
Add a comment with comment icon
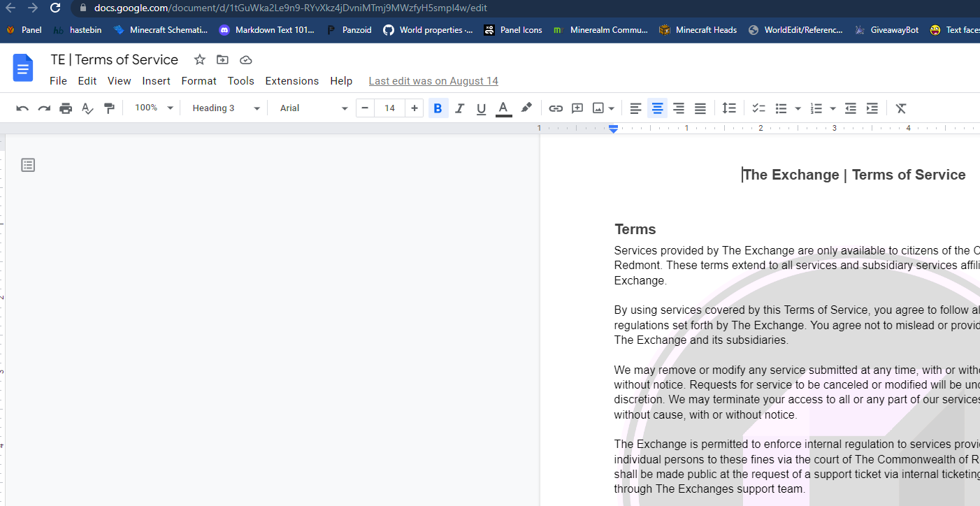click(x=577, y=108)
